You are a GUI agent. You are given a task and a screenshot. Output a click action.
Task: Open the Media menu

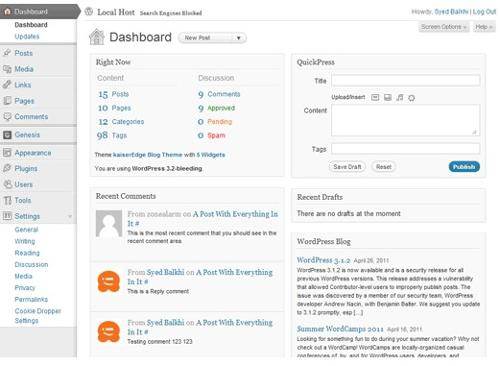(24, 69)
